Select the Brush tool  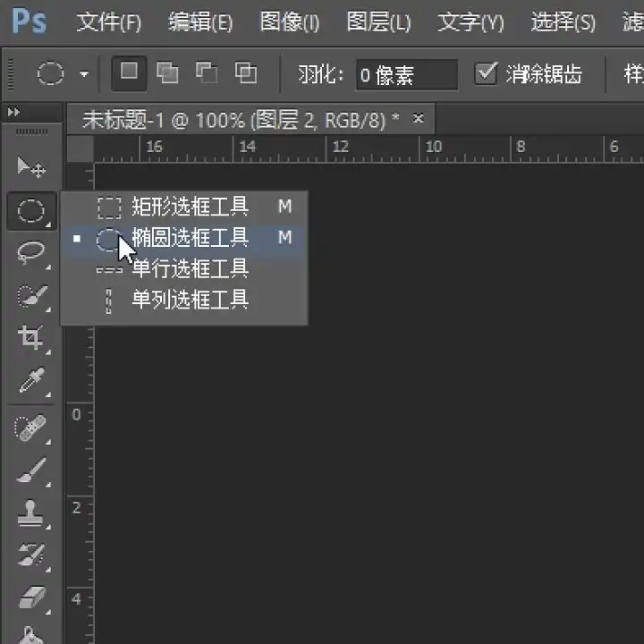30,470
